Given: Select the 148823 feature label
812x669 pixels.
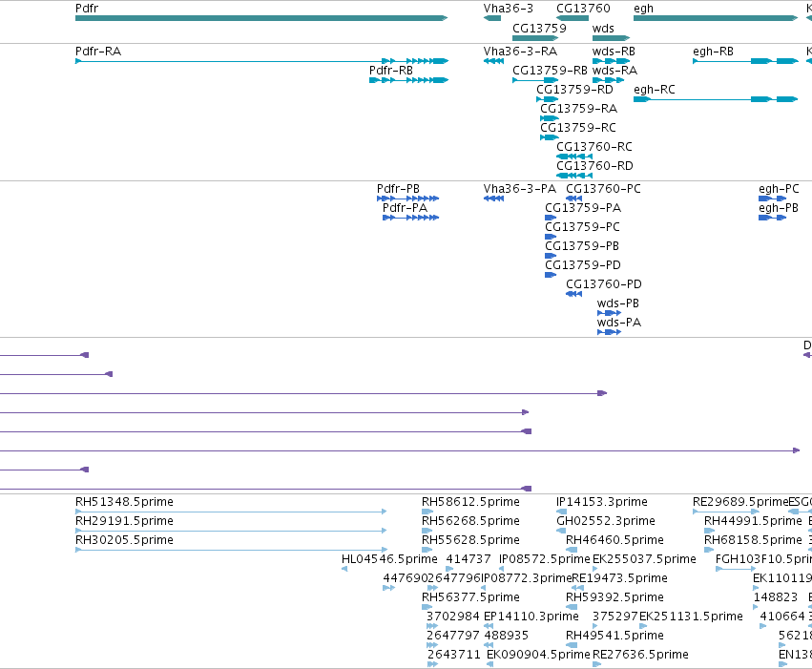Looking at the screenshot, I should [x=775, y=597].
